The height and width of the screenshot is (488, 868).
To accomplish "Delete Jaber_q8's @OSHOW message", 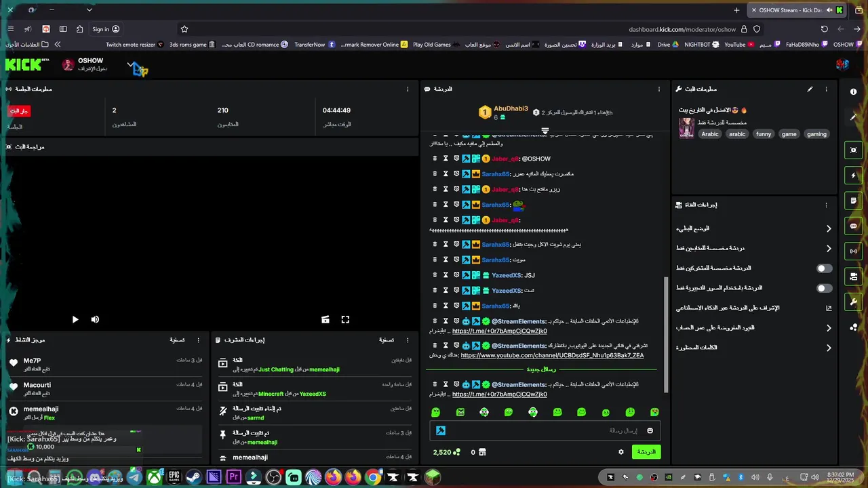I will [435, 159].
